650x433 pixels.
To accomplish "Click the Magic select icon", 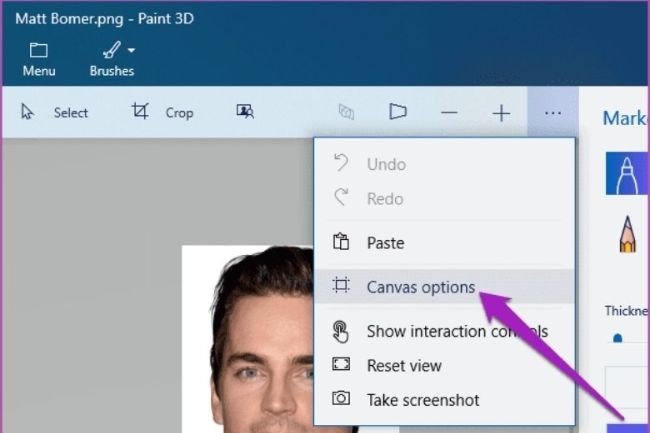I will [x=245, y=112].
